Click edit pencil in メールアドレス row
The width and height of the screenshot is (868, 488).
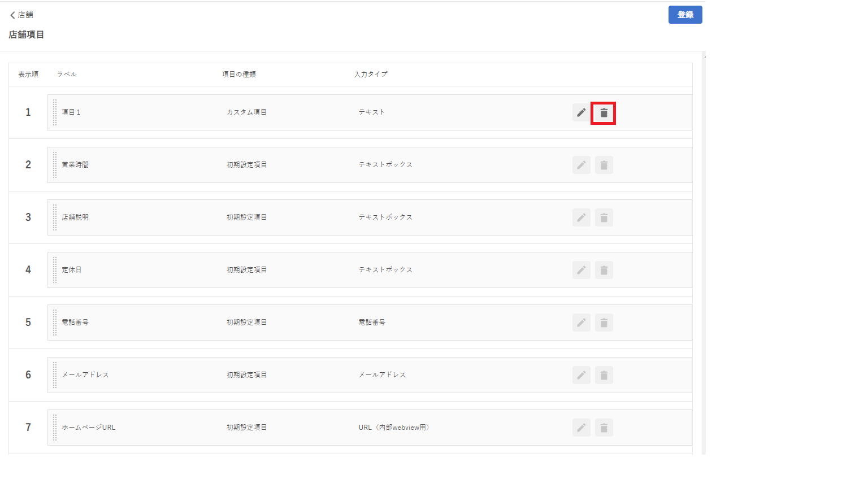point(581,375)
